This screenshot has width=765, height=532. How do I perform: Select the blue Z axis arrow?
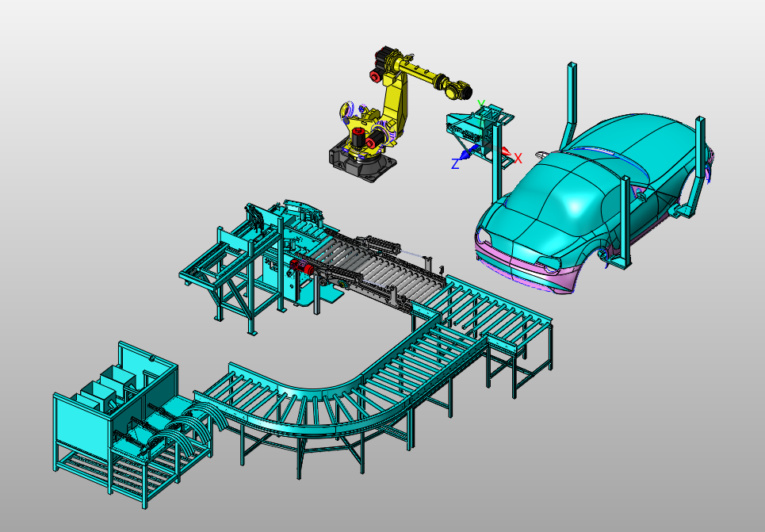pyautogui.click(x=468, y=153)
